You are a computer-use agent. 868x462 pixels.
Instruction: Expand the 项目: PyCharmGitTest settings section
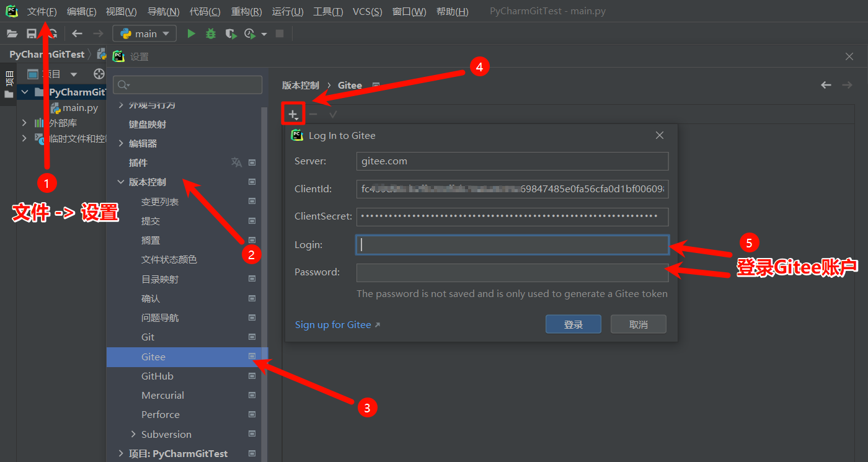tap(121, 453)
